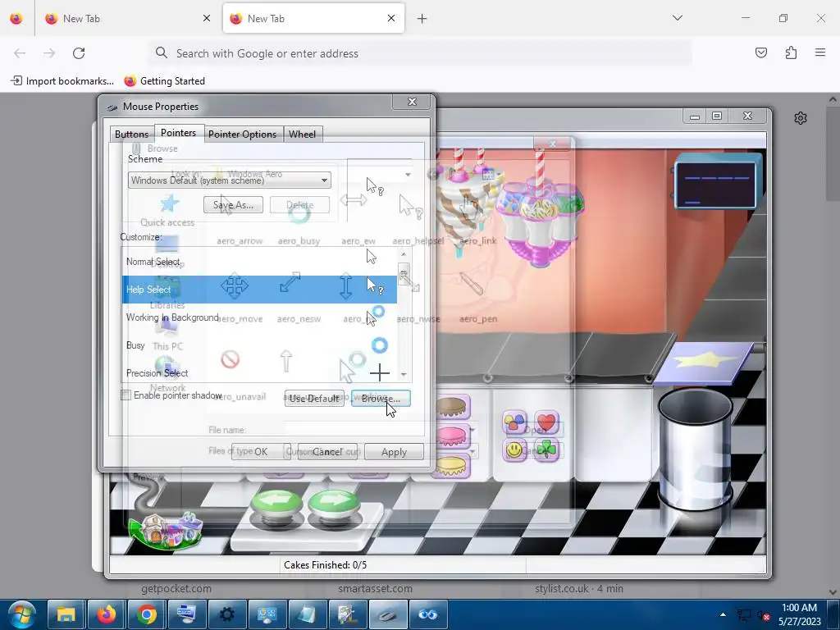Screen dimensions: 840x630
Task: Open the Firefox extensions icon
Action: [x=791, y=52]
